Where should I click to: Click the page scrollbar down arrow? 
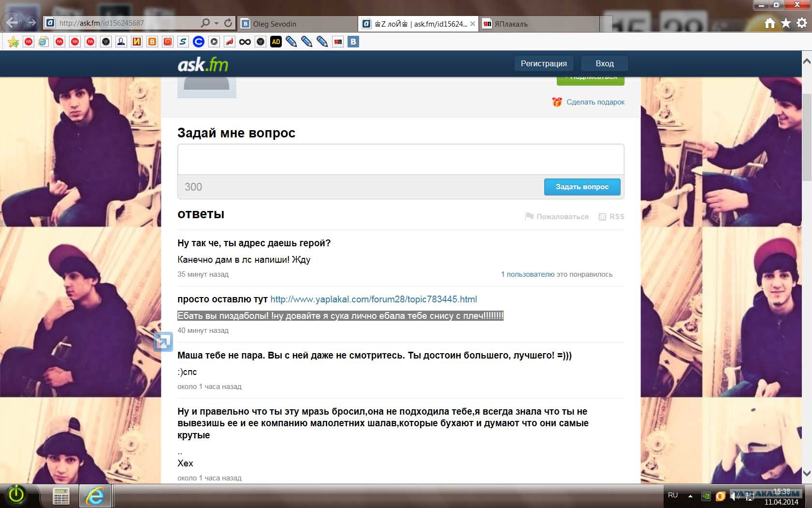pos(807,473)
